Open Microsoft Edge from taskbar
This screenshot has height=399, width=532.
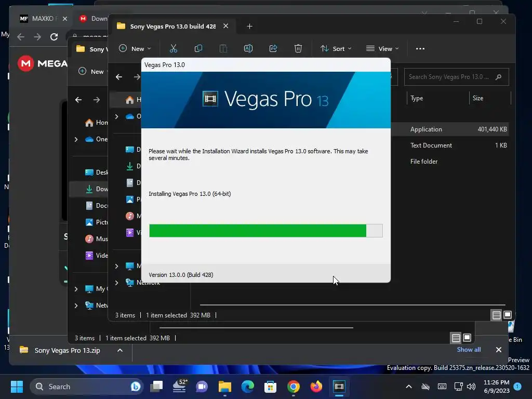click(247, 387)
